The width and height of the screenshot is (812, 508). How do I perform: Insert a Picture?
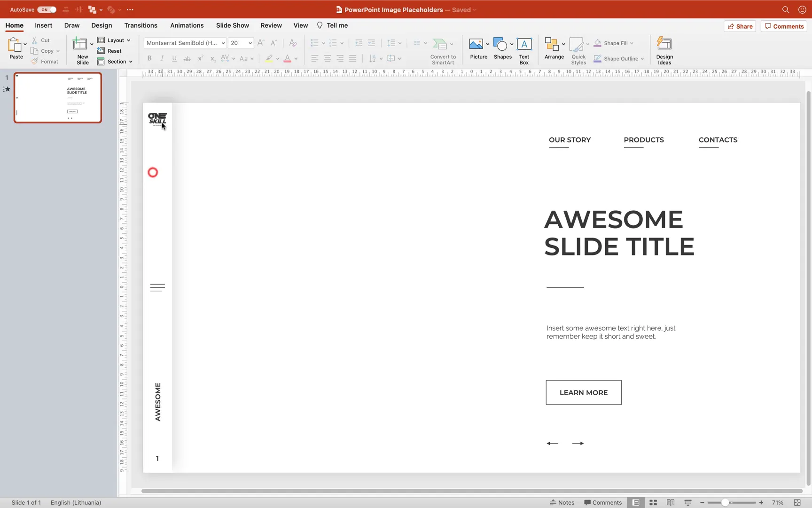coord(478,49)
